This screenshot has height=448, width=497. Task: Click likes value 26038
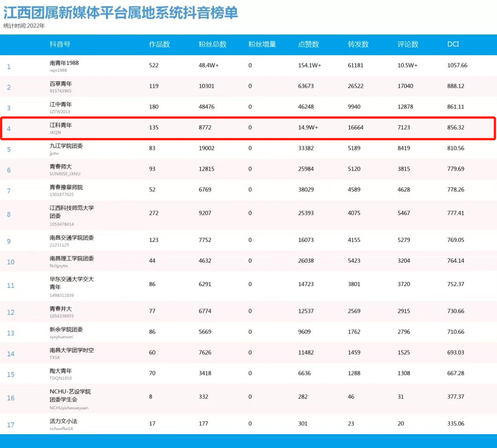click(x=306, y=260)
